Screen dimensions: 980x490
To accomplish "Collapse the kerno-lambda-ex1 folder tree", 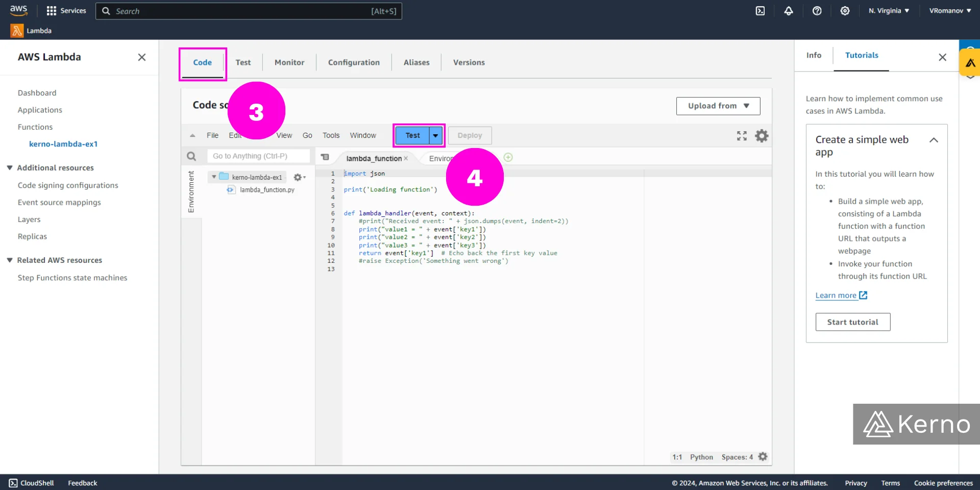I will coord(214,177).
